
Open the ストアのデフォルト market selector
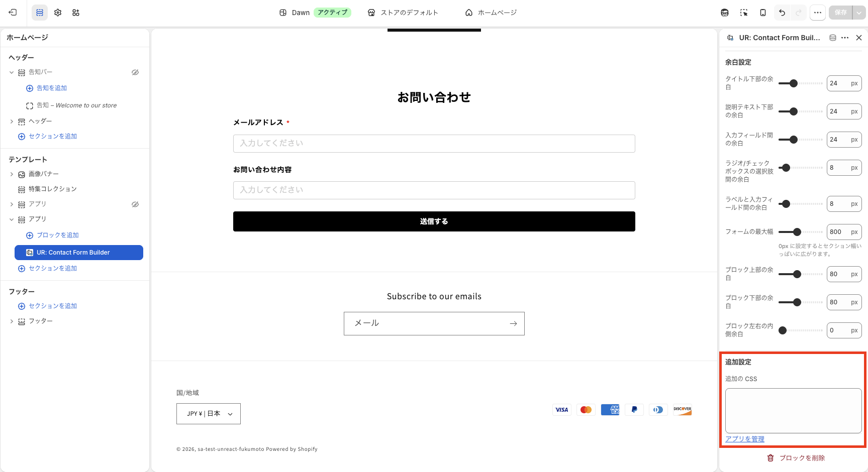tap(403, 13)
